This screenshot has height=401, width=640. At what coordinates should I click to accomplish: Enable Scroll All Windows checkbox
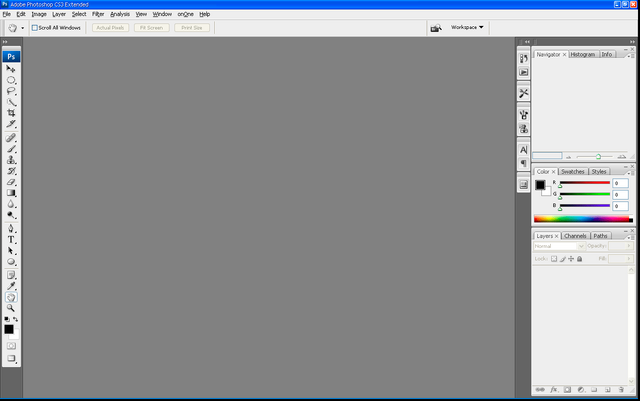(x=35, y=28)
